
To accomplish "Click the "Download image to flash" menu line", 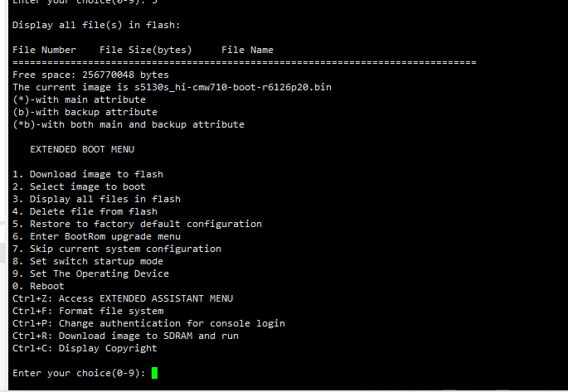I will [88, 174].
